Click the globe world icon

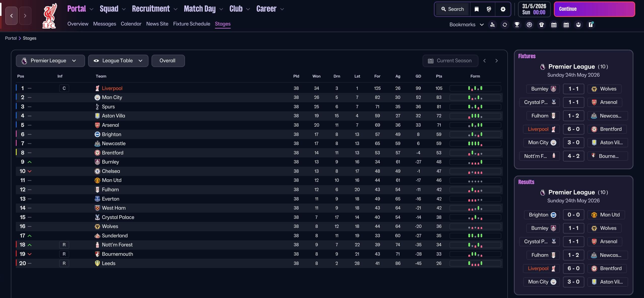[489, 9]
